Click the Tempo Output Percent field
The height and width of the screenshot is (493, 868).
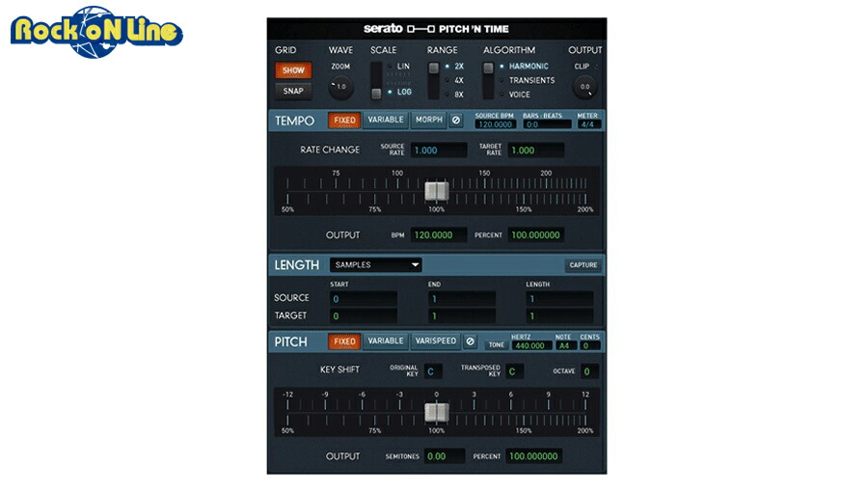536,234
